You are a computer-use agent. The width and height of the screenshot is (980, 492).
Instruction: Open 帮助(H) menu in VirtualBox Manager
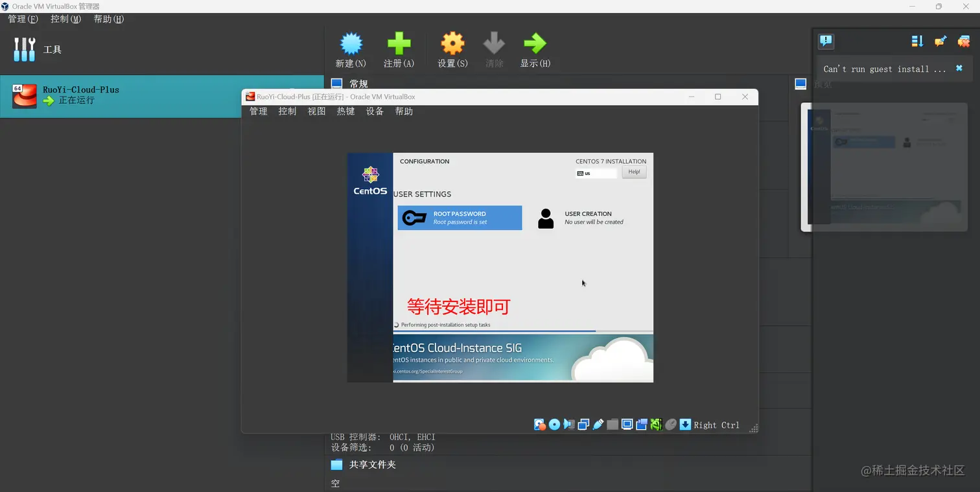[x=108, y=19]
